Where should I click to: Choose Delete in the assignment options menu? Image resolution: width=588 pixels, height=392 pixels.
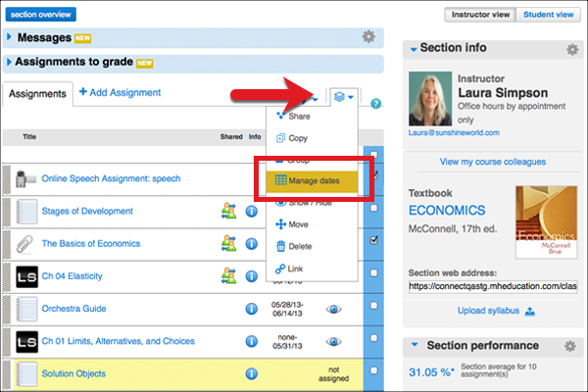click(299, 246)
